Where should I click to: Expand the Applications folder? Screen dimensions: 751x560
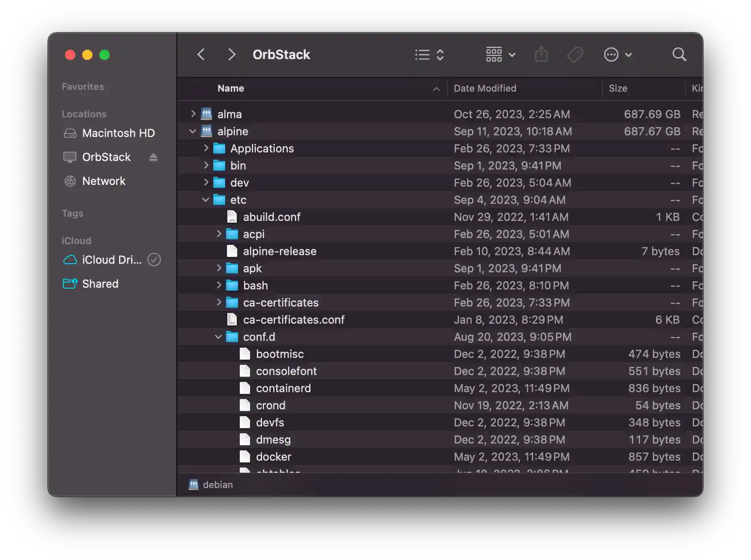[206, 148]
